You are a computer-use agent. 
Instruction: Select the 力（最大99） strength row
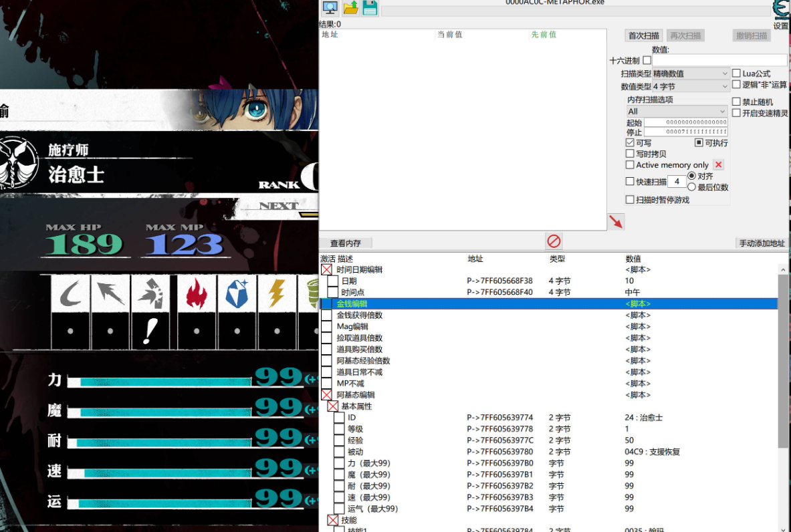click(548, 463)
